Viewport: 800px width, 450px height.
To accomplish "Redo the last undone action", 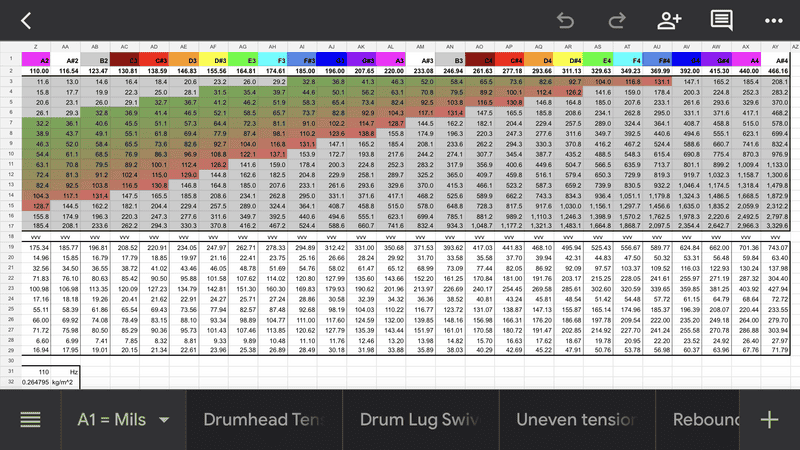I will (x=617, y=20).
